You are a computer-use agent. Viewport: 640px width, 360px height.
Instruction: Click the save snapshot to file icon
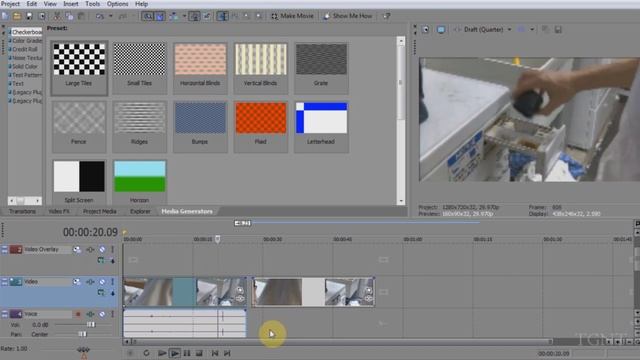click(558, 29)
